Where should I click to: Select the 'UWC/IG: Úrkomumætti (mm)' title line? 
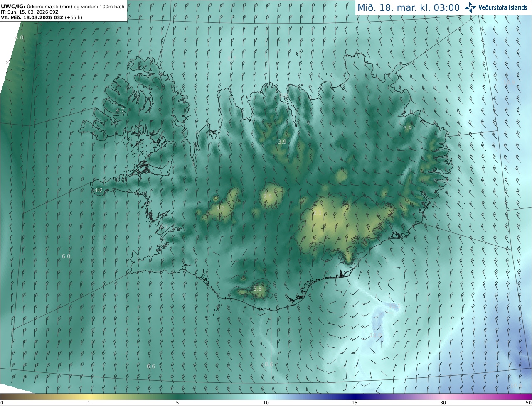coord(64,6)
